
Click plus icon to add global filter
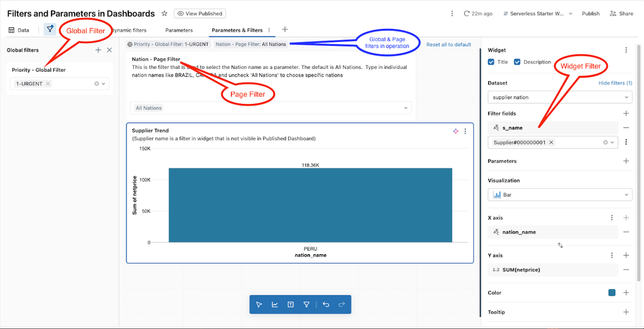click(x=98, y=50)
